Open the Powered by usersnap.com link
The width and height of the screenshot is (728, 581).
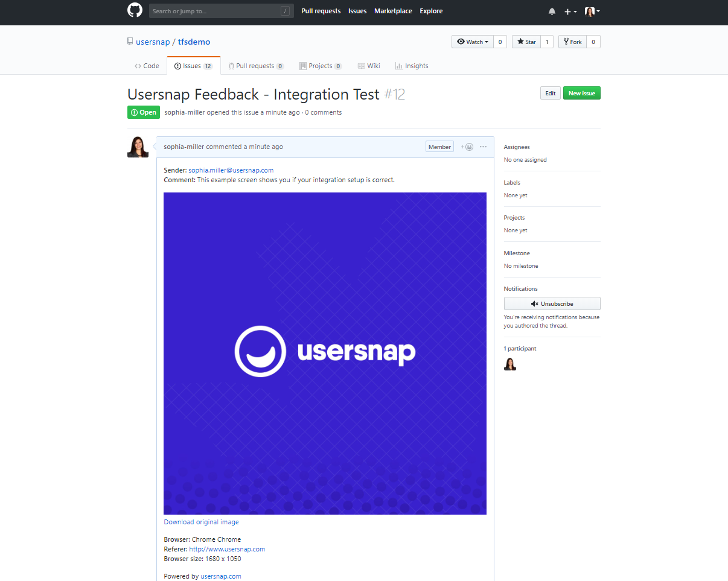coord(221,576)
